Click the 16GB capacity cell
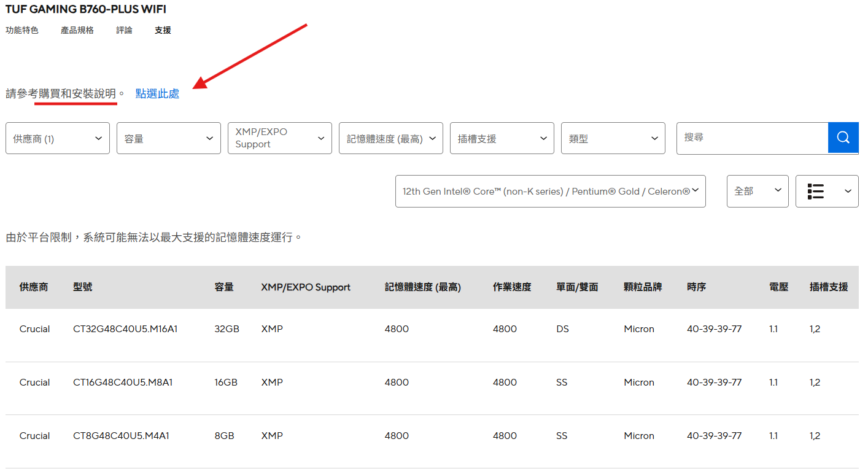 click(x=226, y=383)
